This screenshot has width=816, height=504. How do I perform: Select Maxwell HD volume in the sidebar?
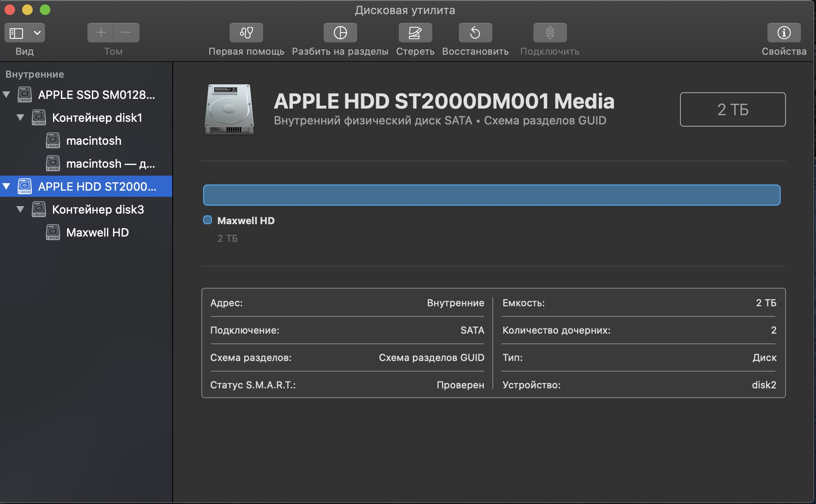[x=86, y=232]
